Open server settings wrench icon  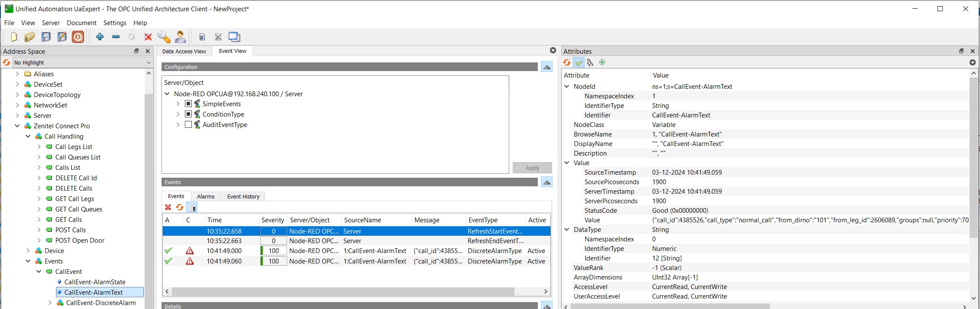tap(164, 37)
